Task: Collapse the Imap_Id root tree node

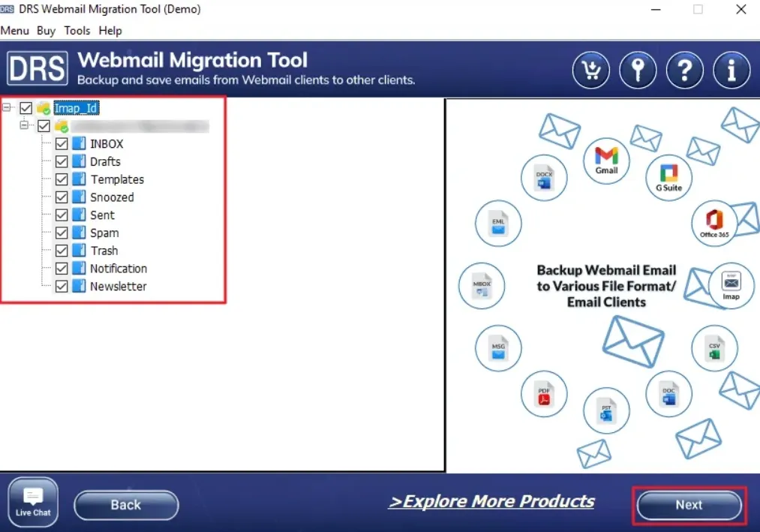Action: [x=8, y=107]
